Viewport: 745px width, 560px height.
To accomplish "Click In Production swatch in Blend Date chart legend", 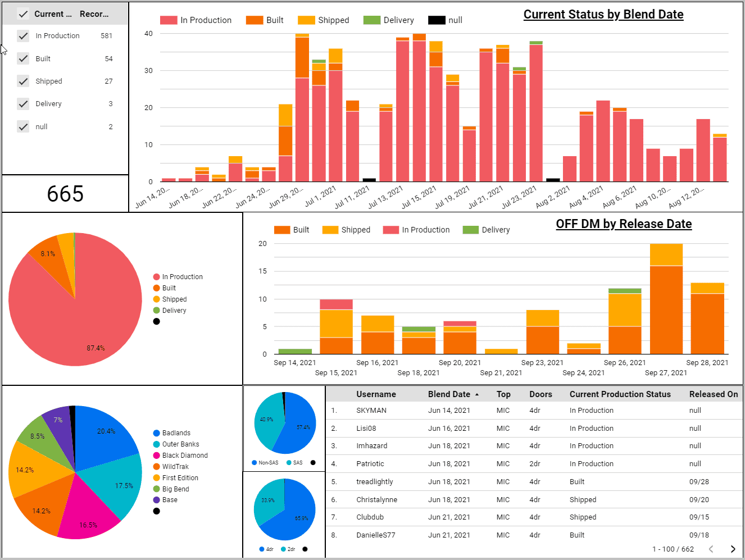I will (x=169, y=20).
